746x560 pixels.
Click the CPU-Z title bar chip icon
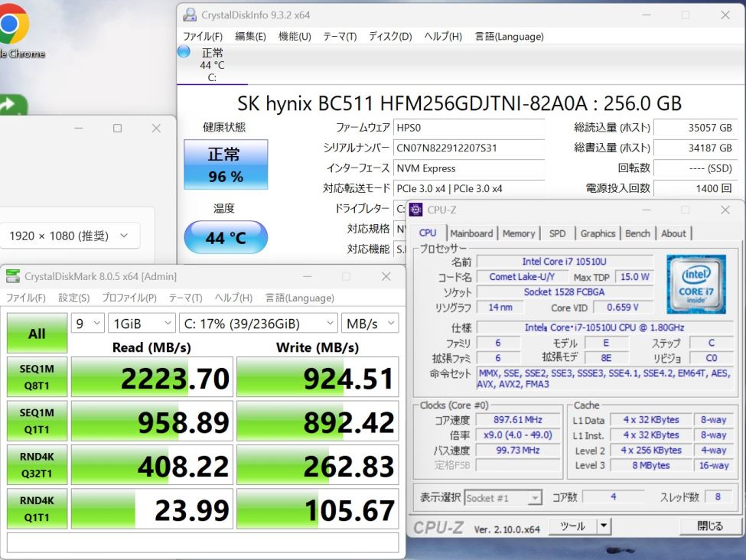(x=415, y=210)
